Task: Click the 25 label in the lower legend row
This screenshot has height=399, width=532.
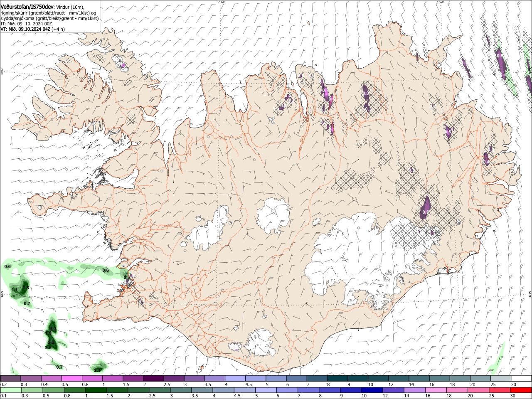Action: coord(492,396)
